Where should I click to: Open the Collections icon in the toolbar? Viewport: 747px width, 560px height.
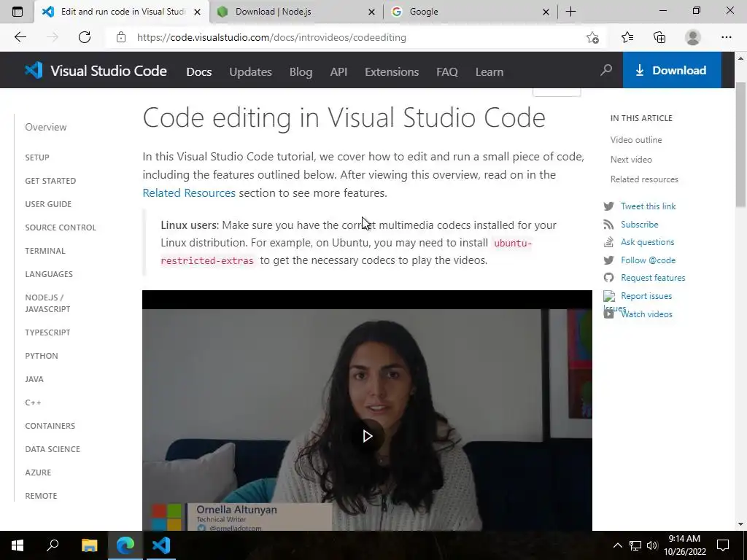click(x=659, y=37)
